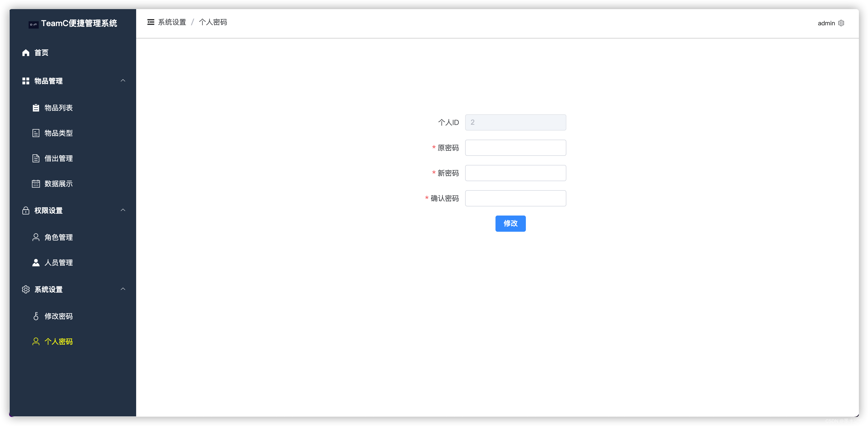Viewport: 868px width, 426px height.
Task: Click the 个人密码 yellow user icon
Action: click(x=36, y=342)
